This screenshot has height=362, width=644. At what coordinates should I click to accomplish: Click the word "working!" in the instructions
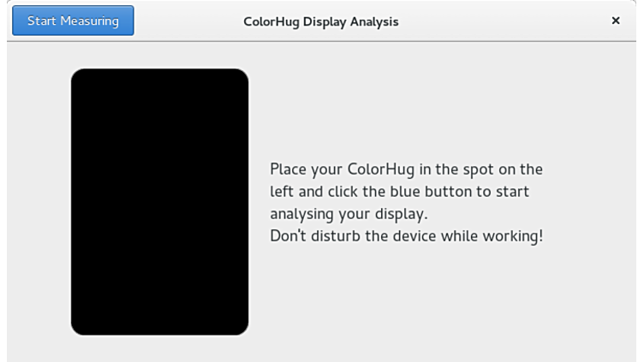tap(512, 235)
